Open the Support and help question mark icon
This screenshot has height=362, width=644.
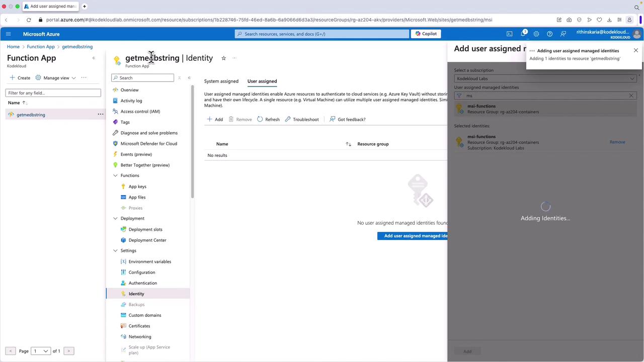click(x=549, y=34)
